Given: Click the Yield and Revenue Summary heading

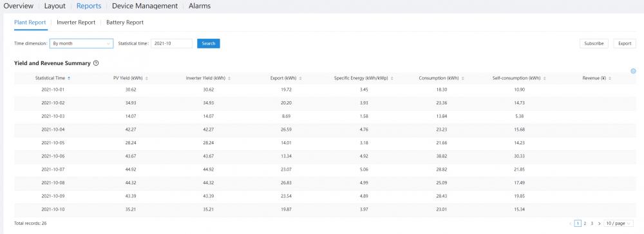Looking at the screenshot, I should click(x=52, y=63).
